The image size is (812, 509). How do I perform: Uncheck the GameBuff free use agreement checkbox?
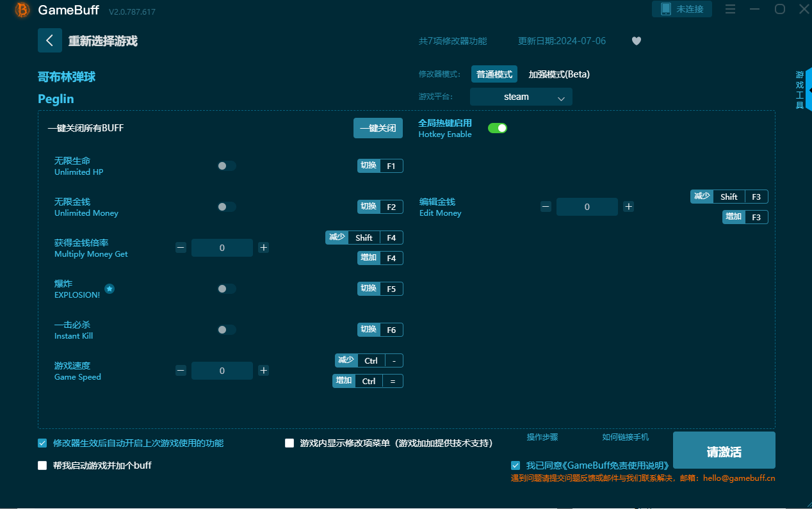[x=516, y=465]
